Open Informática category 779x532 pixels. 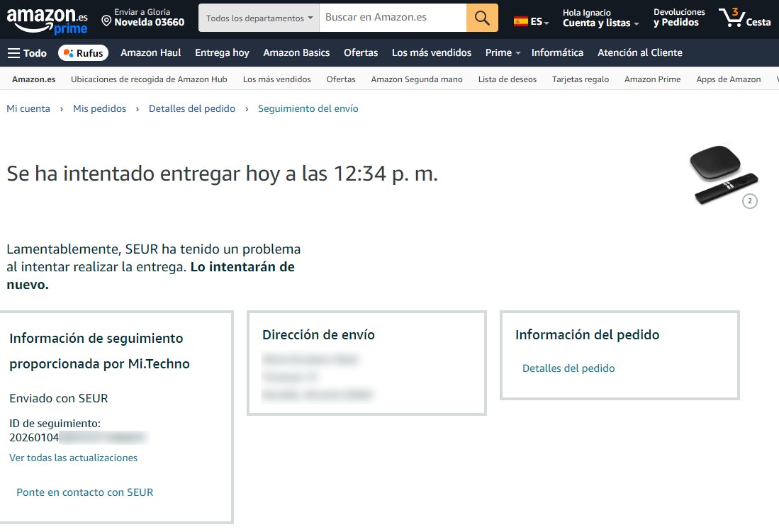[x=557, y=52]
